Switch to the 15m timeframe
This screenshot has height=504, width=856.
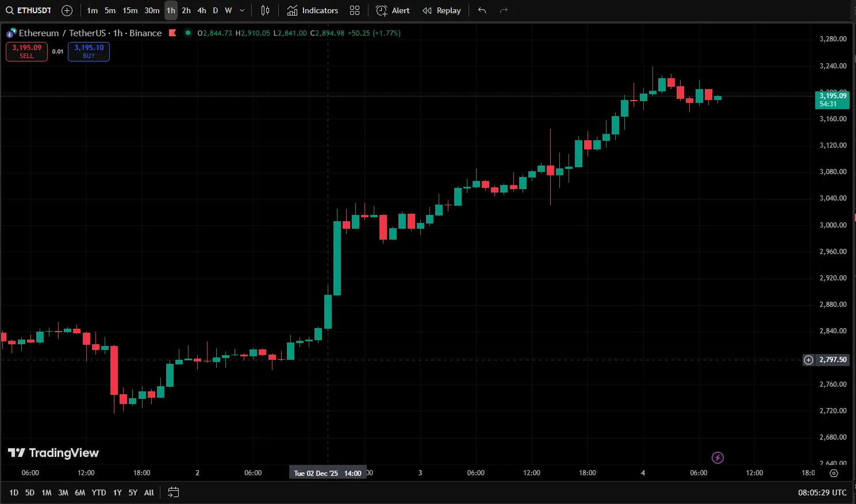point(130,10)
